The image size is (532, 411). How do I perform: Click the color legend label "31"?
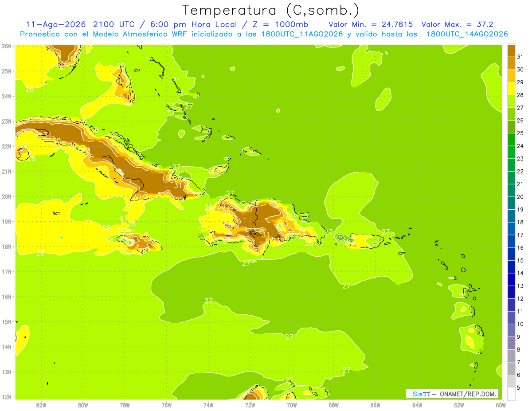click(x=520, y=57)
